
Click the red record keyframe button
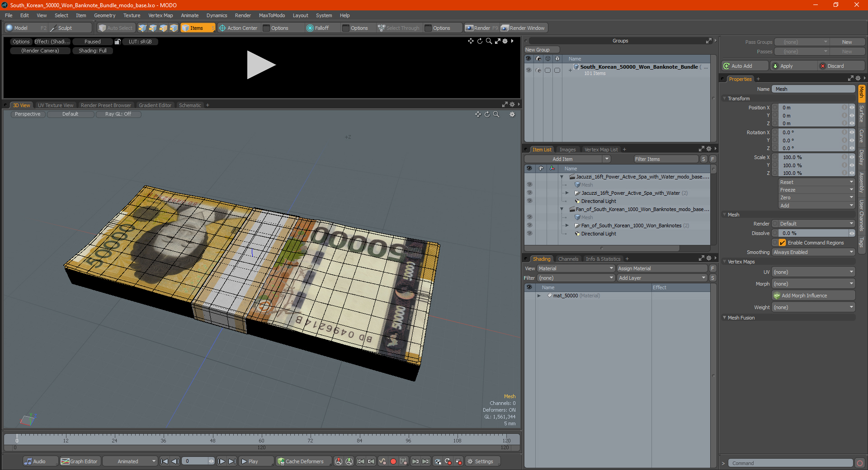[x=393, y=461]
